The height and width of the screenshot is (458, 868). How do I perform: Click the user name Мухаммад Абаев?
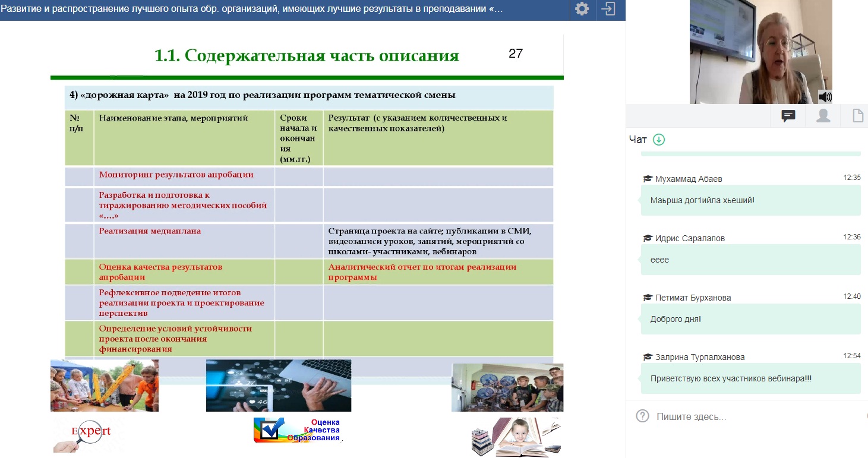(x=689, y=179)
